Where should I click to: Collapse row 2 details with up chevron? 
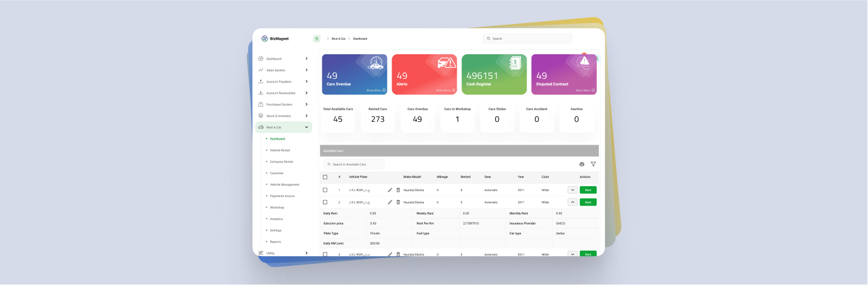point(573,202)
